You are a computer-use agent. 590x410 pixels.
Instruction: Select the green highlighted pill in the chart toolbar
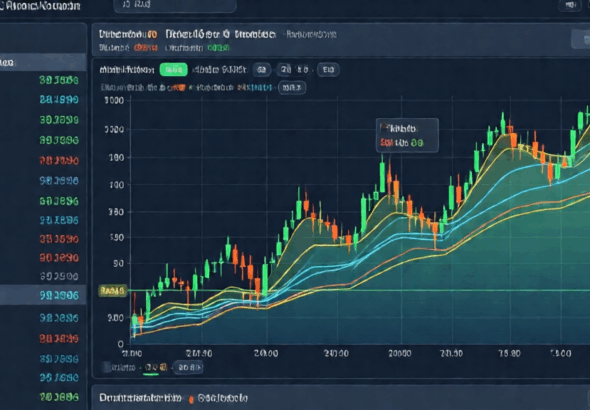point(173,70)
